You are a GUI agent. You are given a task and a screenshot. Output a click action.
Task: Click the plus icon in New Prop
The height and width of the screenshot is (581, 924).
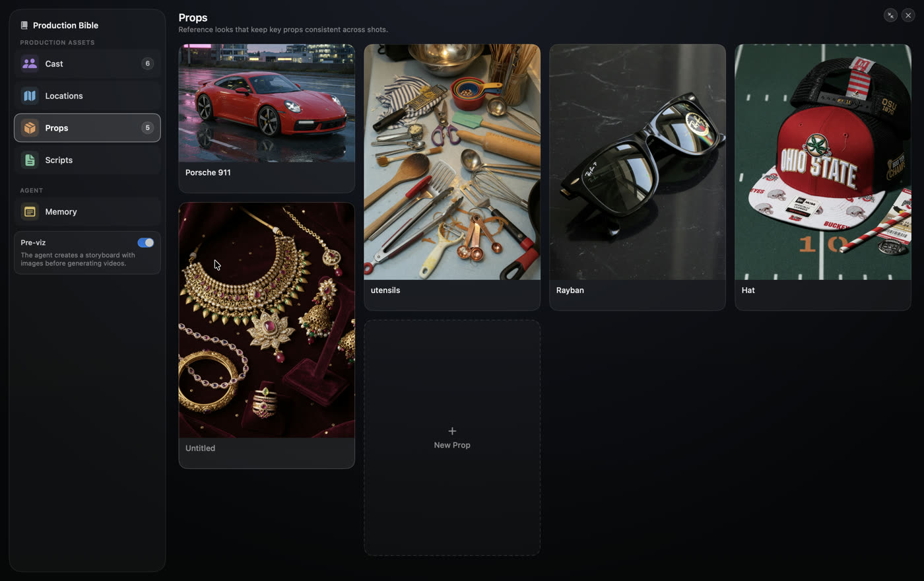[x=452, y=431]
